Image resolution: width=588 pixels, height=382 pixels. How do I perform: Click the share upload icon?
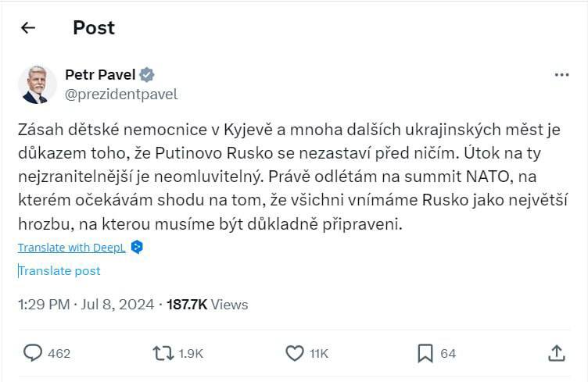tap(556, 353)
